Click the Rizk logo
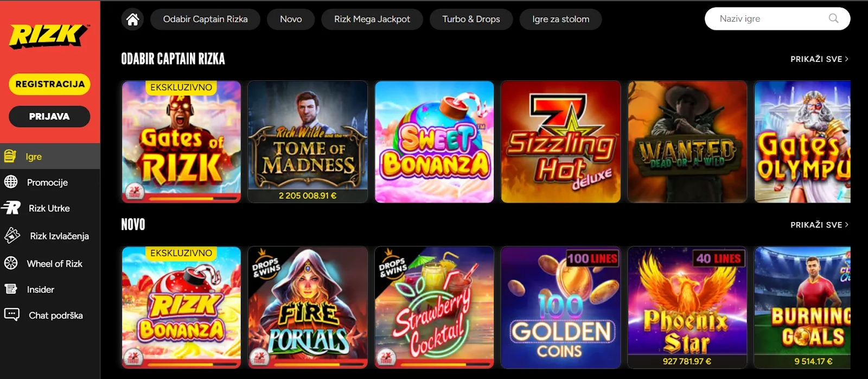This screenshot has width=868, height=379. [49, 37]
